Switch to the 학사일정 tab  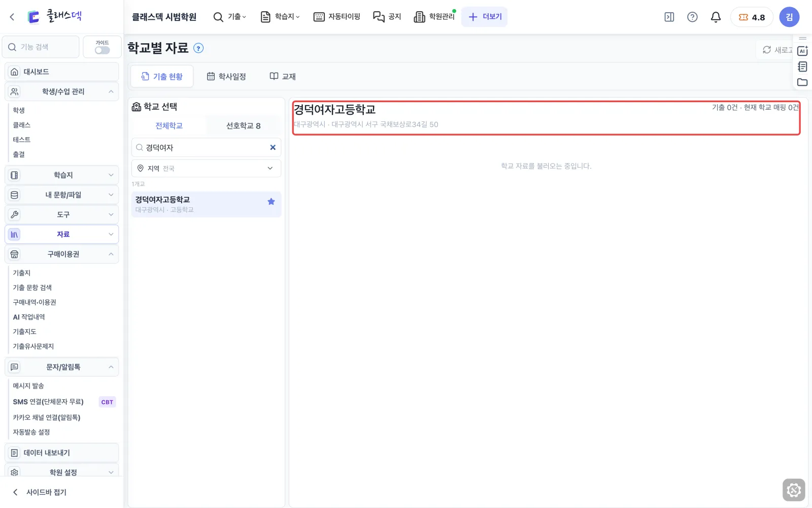226,76
